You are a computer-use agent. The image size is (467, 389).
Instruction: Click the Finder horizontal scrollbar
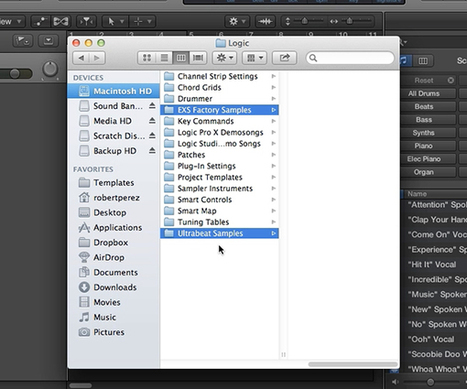point(353,364)
